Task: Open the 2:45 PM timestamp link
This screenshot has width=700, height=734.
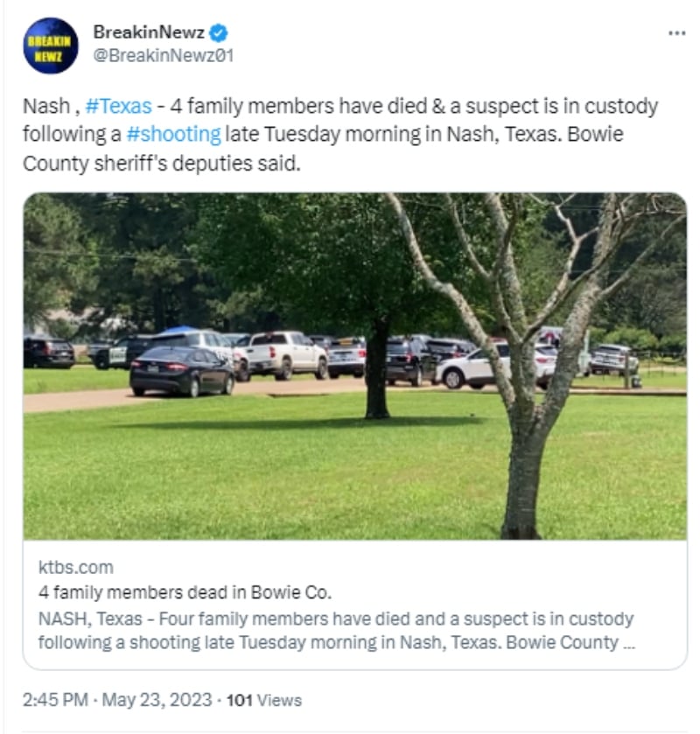Action: click(x=55, y=700)
